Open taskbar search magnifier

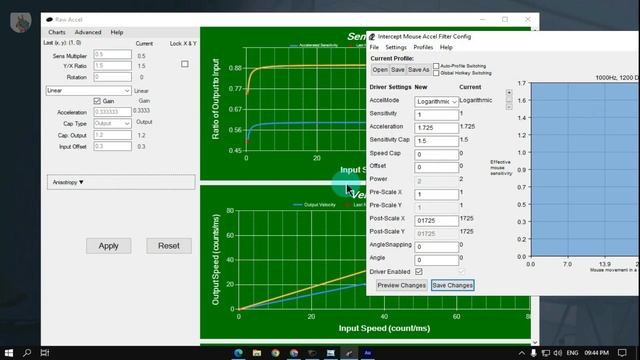27,353
